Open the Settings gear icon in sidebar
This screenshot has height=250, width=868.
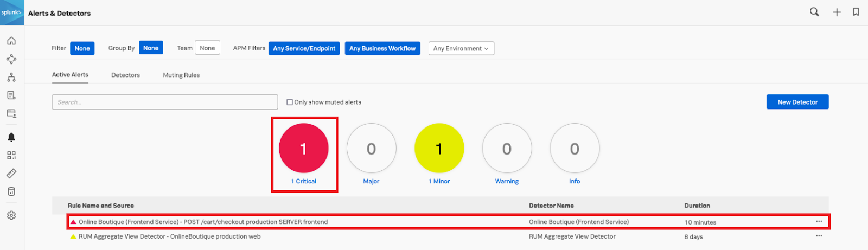click(11, 215)
